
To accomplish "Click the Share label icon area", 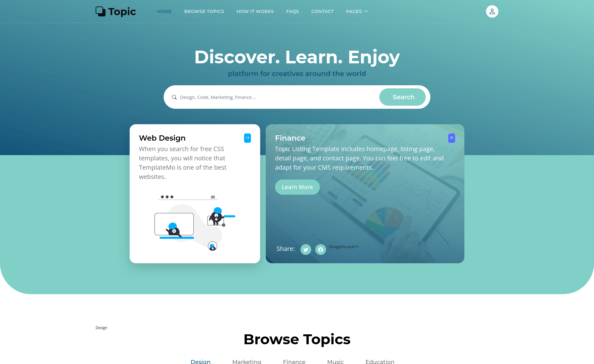I will [x=285, y=248].
